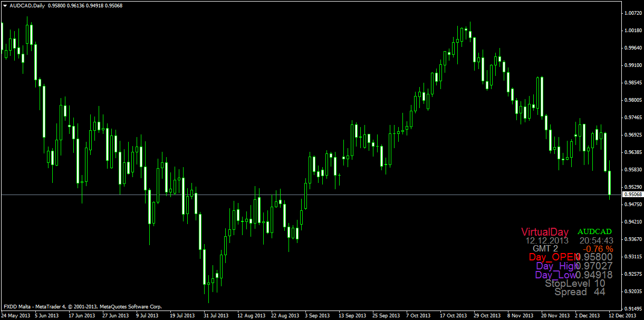This screenshot has width=644, height=320.
Task: Click the 24 May 2013 time axis label
Action: (16, 316)
